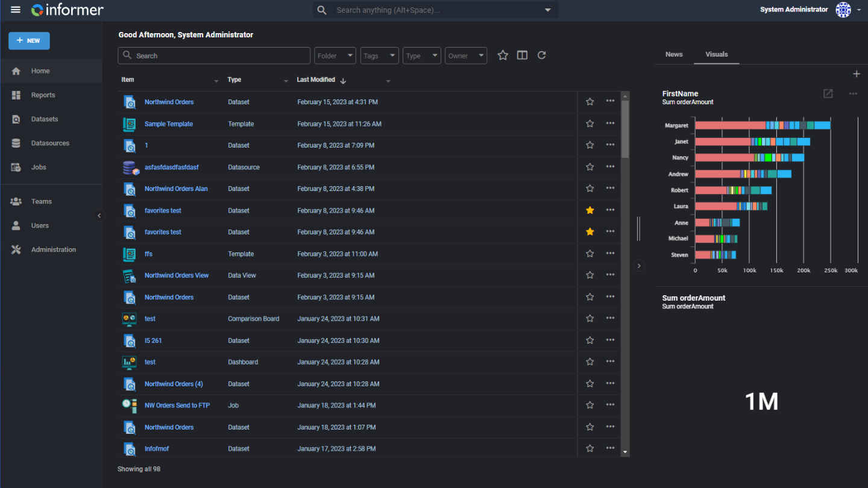Screen dimensions: 868x488
Task: Star the Northwind Orders Alan dataset
Action: (590, 189)
